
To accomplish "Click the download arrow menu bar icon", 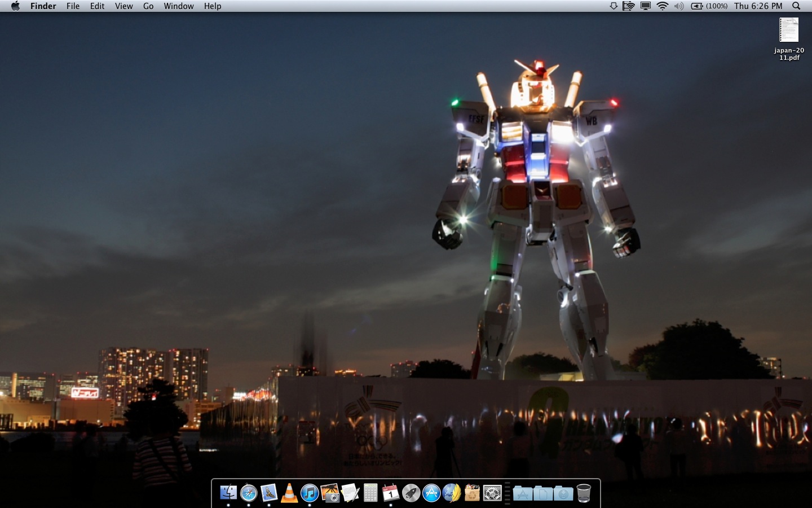I will click(614, 6).
